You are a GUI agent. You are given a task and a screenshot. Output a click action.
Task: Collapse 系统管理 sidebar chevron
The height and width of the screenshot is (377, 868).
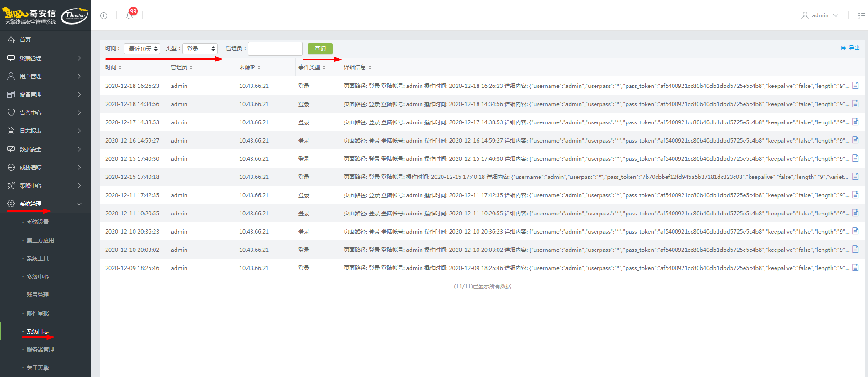pyautogui.click(x=79, y=204)
